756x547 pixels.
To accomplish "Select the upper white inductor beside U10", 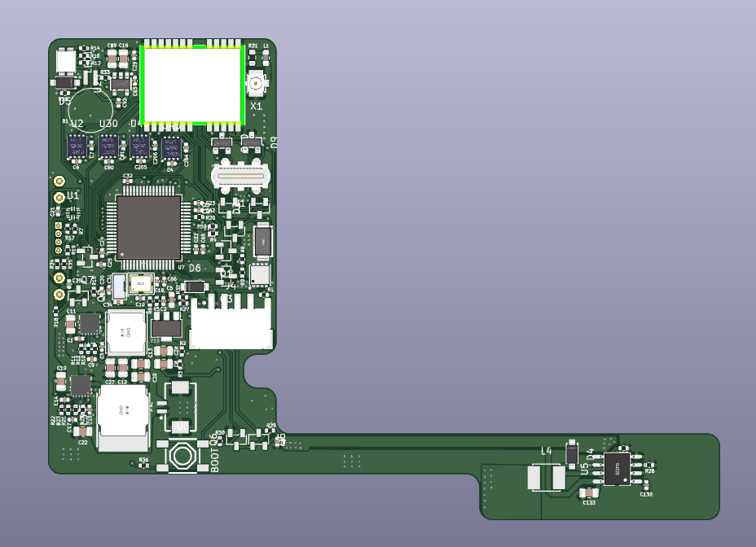I will click(125, 332).
